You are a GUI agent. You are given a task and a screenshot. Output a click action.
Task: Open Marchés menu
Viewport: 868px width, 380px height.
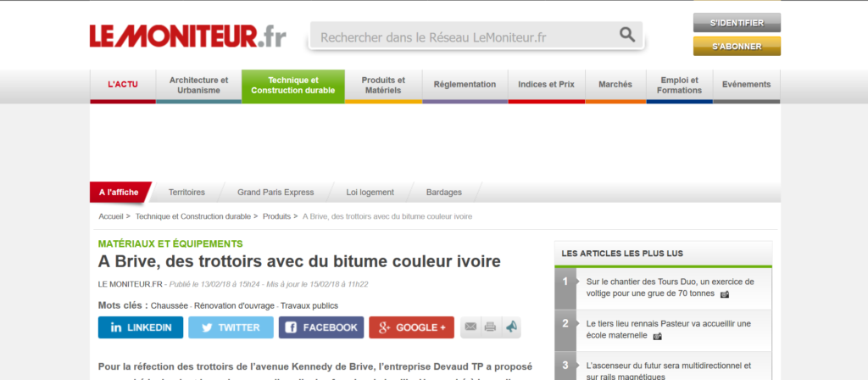615,85
